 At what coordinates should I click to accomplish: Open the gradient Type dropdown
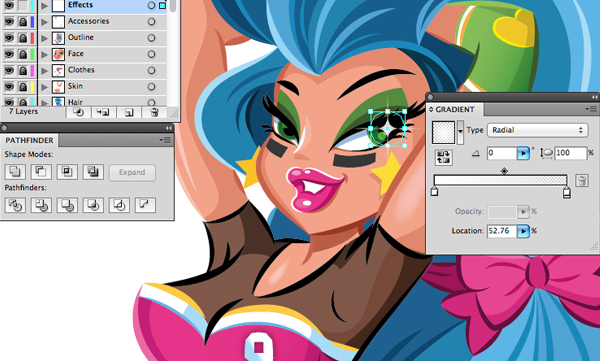pos(538,130)
